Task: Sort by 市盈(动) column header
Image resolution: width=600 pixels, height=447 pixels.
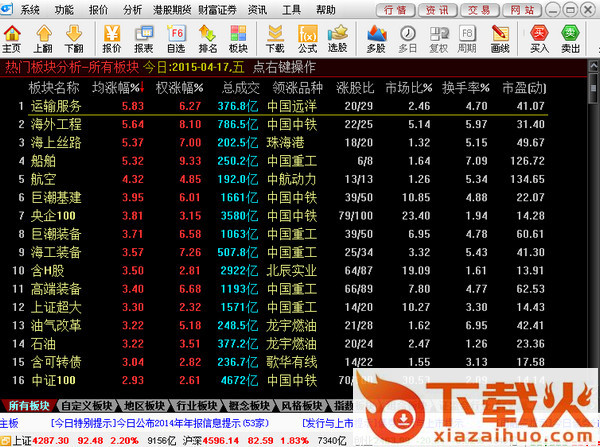Action: pos(524,88)
